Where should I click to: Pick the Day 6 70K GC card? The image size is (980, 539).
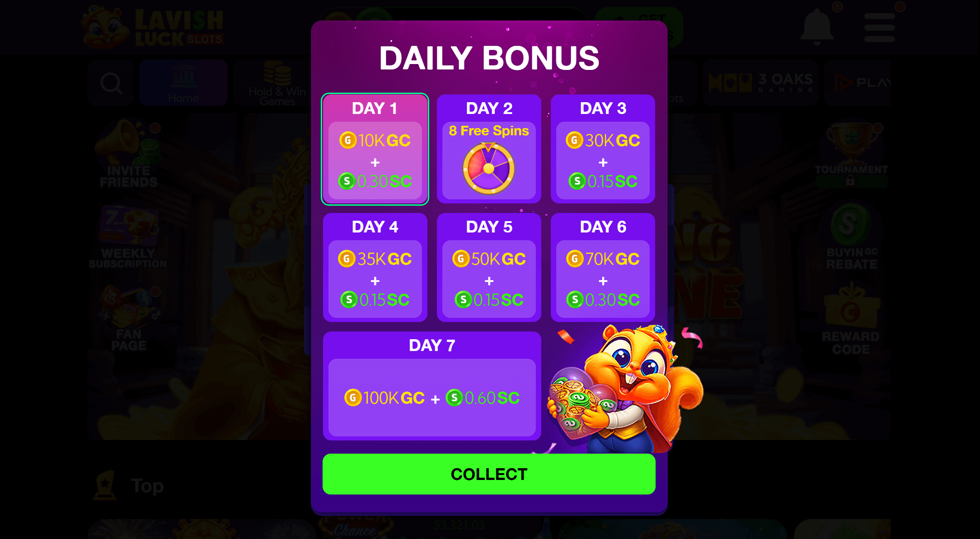(603, 267)
